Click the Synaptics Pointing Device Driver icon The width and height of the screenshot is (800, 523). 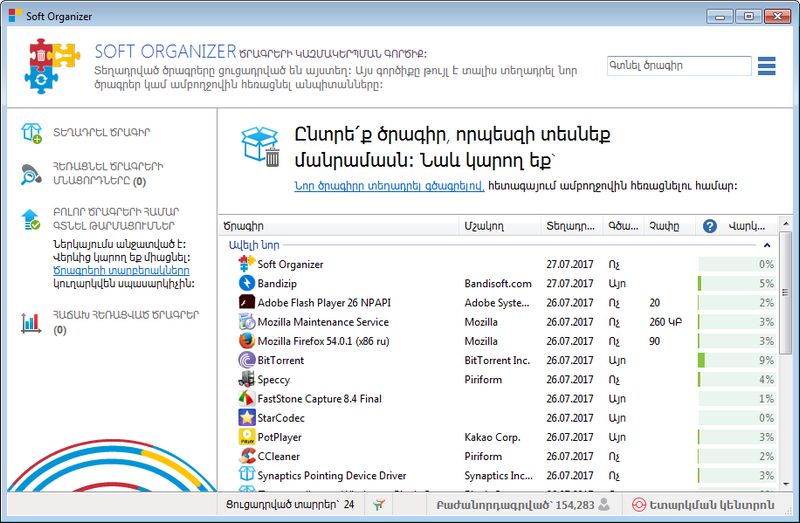click(247, 475)
